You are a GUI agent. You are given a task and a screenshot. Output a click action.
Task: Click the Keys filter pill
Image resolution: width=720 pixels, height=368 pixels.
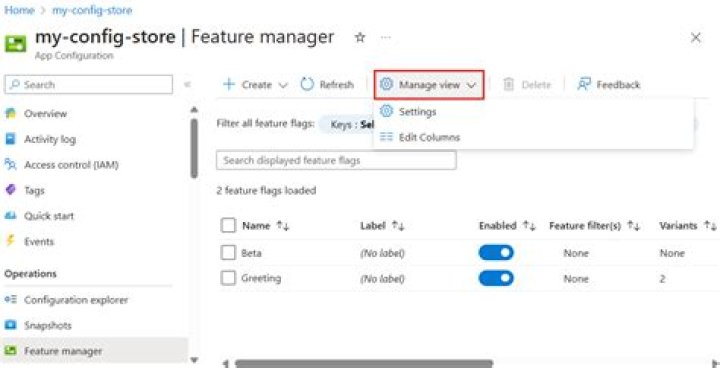(x=347, y=125)
